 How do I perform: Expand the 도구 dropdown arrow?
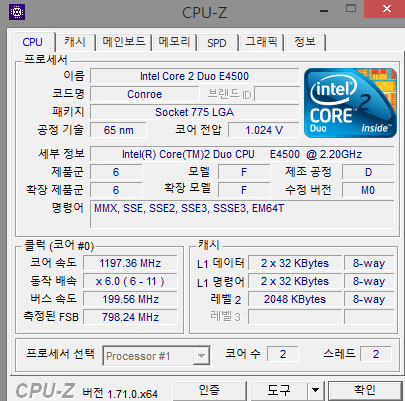[x=315, y=390]
